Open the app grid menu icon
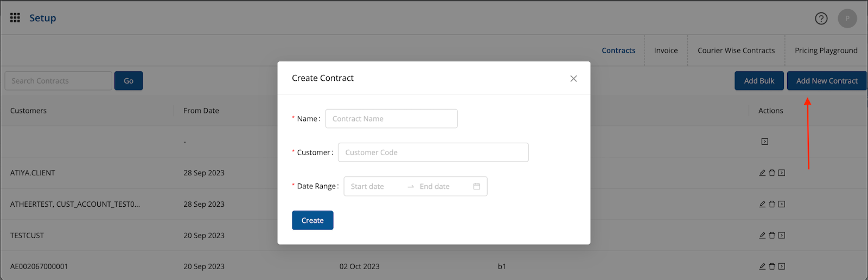The image size is (868, 280). click(15, 18)
